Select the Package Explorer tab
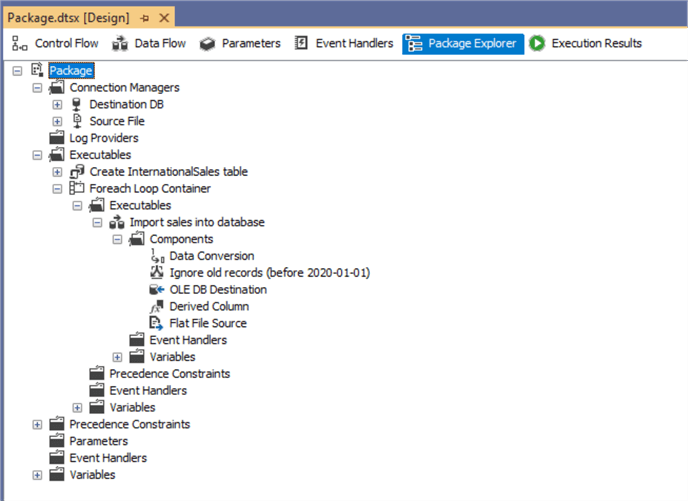This screenshot has height=501, width=688. point(463,44)
